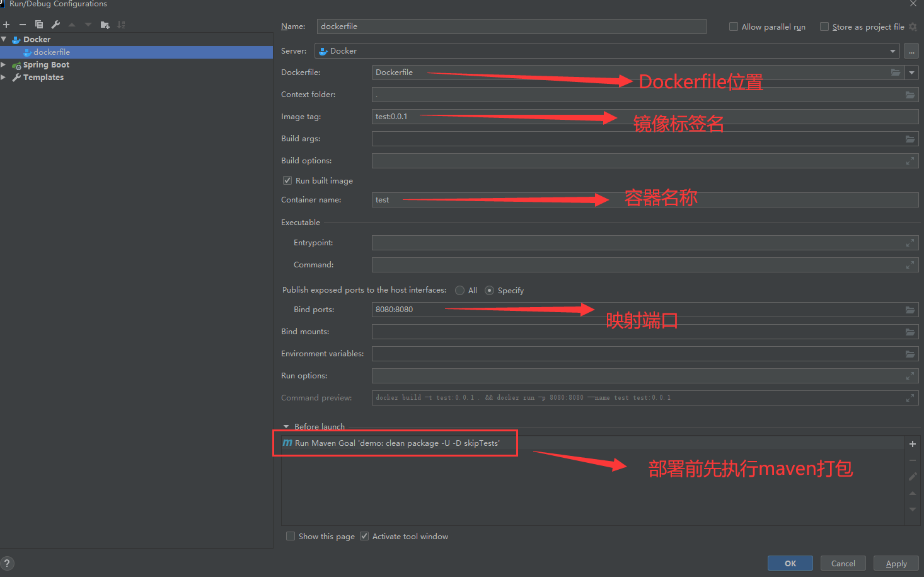924x577 pixels.
Task: Open Server Docker dropdown
Action: coord(608,51)
